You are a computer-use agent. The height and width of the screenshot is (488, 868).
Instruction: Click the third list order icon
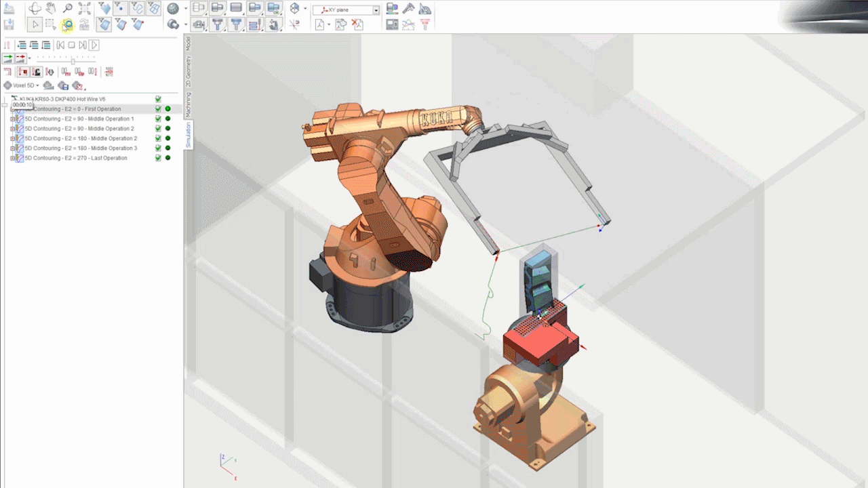click(46, 45)
